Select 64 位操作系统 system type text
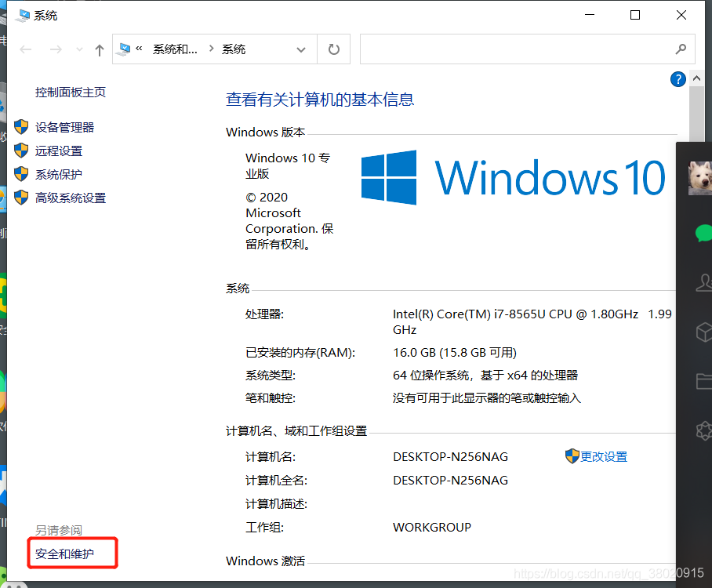Viewport: 712px width, 588px height. pos(485,375)
